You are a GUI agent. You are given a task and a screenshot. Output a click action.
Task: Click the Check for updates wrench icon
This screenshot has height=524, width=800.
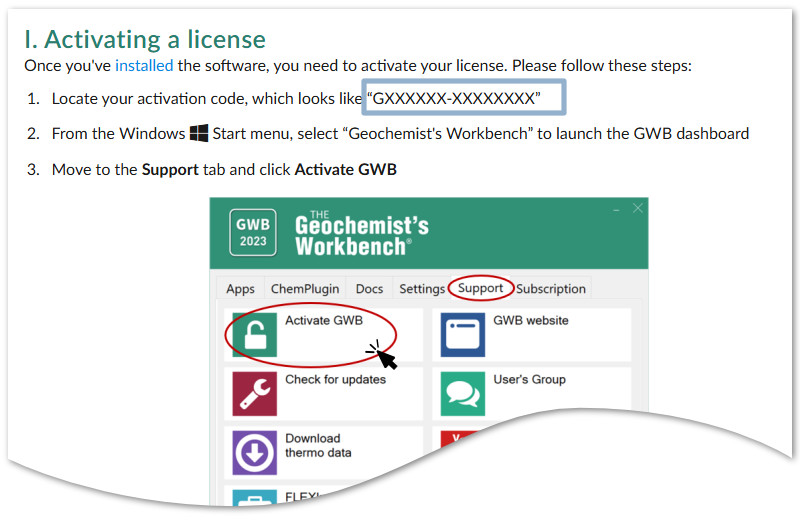coord(255,394)
